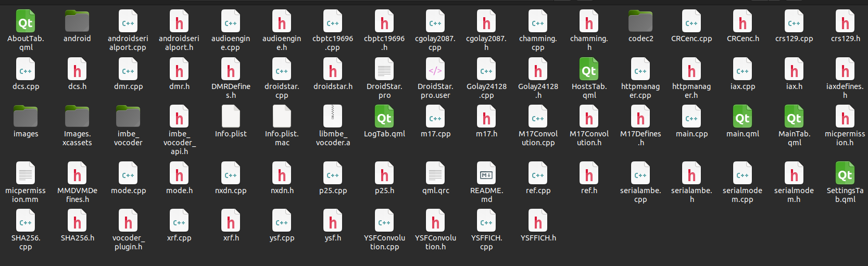
Task: Click the MainTab.qml file icon
Action: (x=794, y=118)
